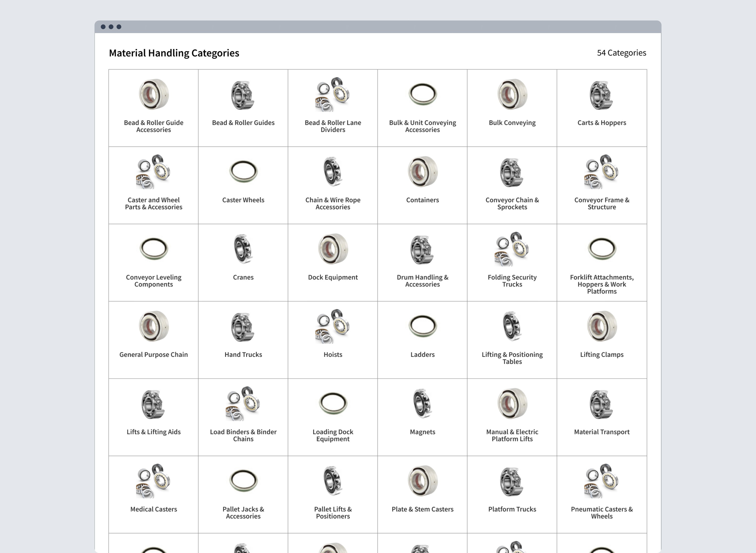Open the Hand Trucks category link
Screen dimensions: 756x553
pyautogui.click(x=243, y=355)
